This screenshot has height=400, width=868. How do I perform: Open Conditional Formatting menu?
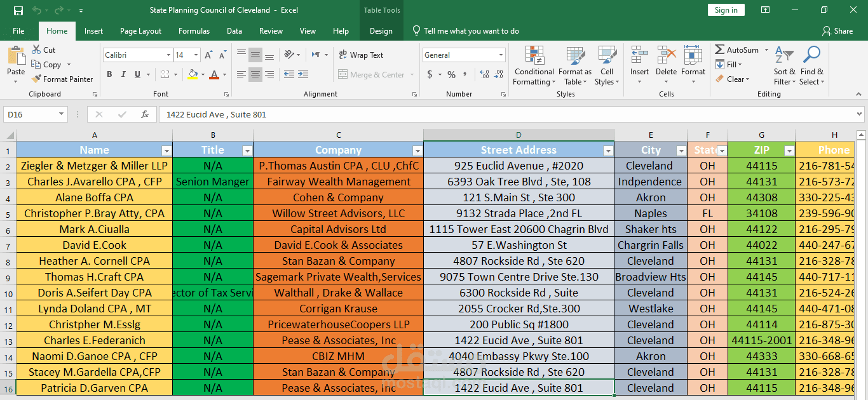click(534, 65)
